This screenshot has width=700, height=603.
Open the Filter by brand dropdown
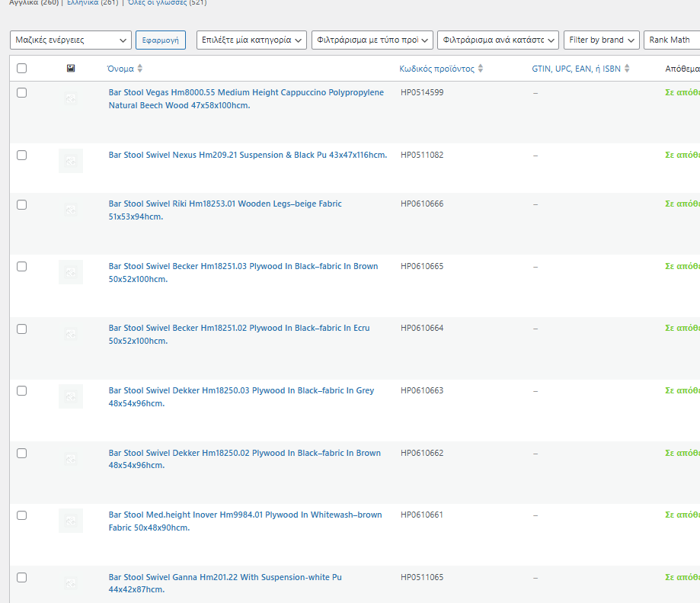[x=601, y=40]
